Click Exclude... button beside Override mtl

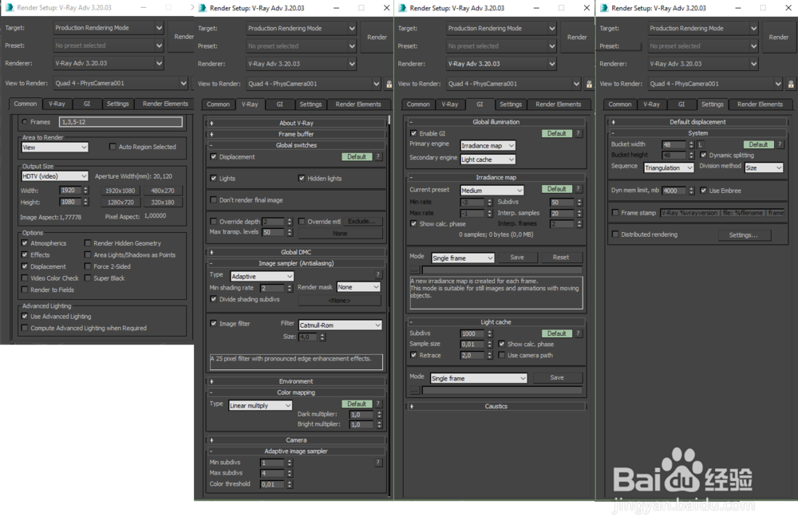point(361,222)
